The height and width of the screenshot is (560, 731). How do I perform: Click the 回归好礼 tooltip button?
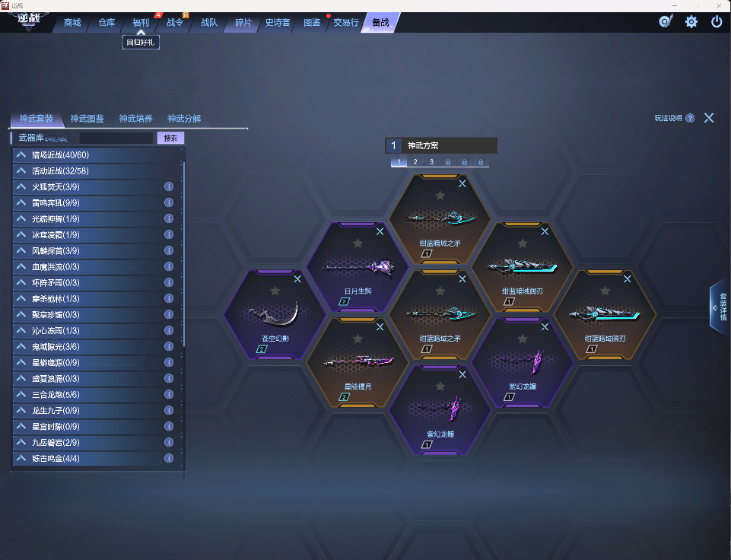click(x=141, y=43)
